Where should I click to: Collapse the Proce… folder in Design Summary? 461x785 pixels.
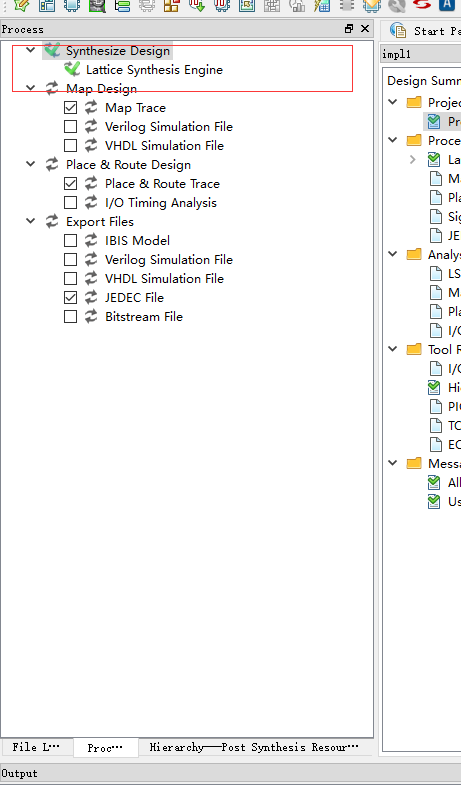(x=393, y=140)
